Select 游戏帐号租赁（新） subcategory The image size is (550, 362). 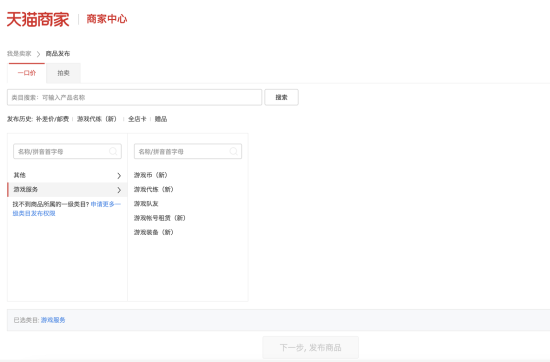click(x=160, y=218)
